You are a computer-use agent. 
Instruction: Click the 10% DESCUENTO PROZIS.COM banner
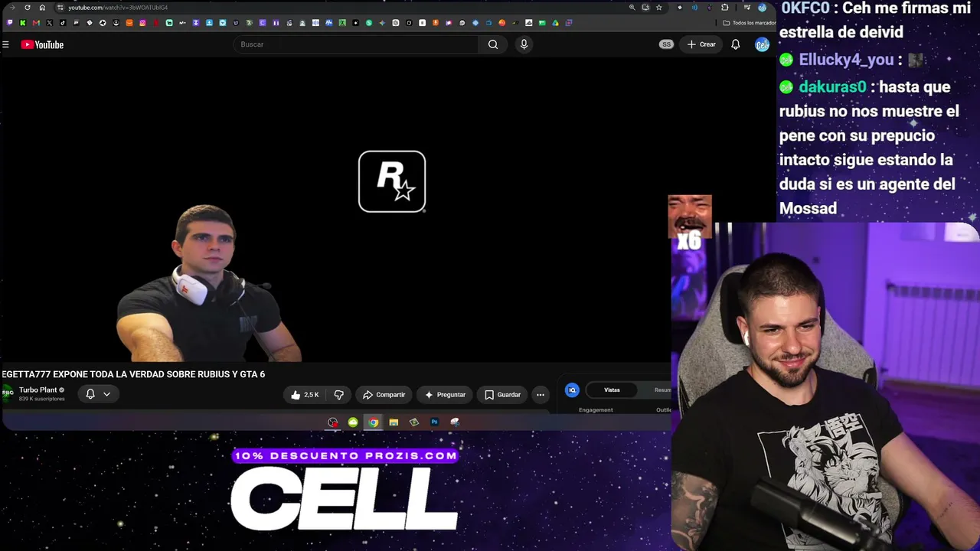tap(345, 456)
